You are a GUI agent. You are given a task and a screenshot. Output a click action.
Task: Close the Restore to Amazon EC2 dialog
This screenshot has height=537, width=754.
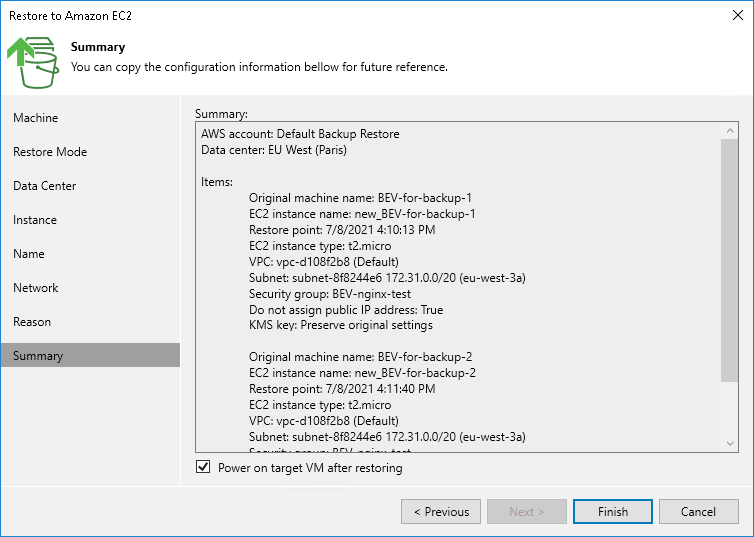coord(738,16)
